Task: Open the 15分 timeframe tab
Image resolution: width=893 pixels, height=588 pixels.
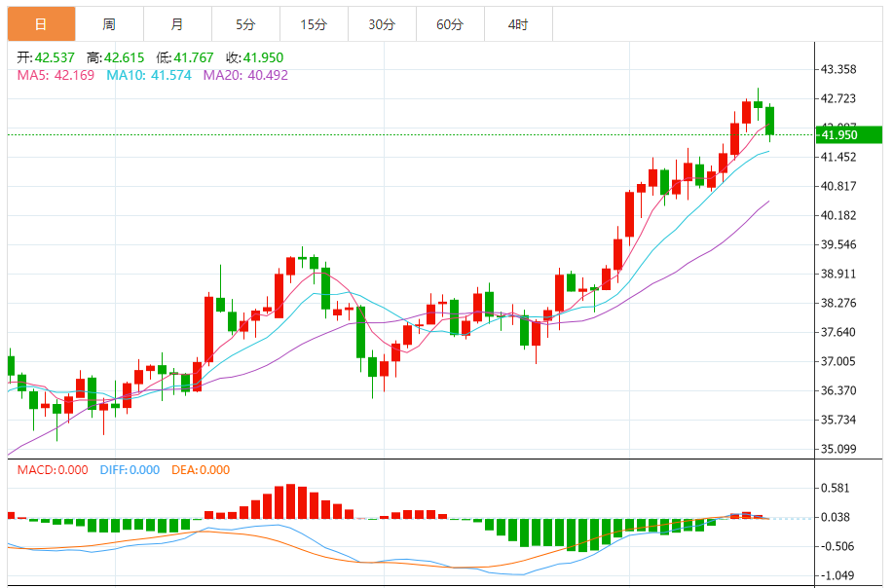Action: click(314, 24)
